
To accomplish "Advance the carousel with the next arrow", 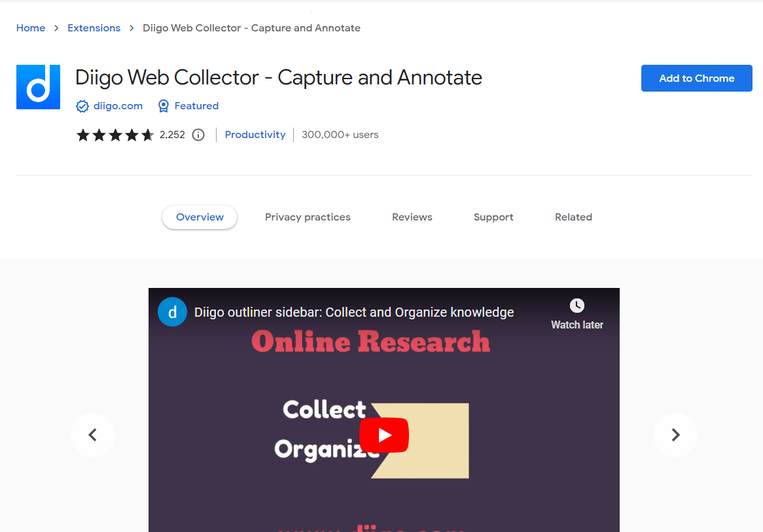I will [675, 434].
